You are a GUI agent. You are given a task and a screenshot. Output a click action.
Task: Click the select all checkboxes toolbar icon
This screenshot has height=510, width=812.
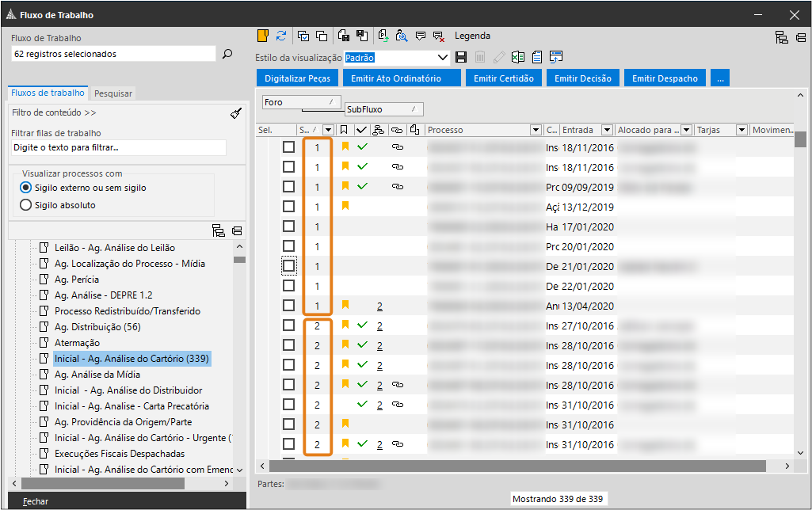tap(303, 36)
